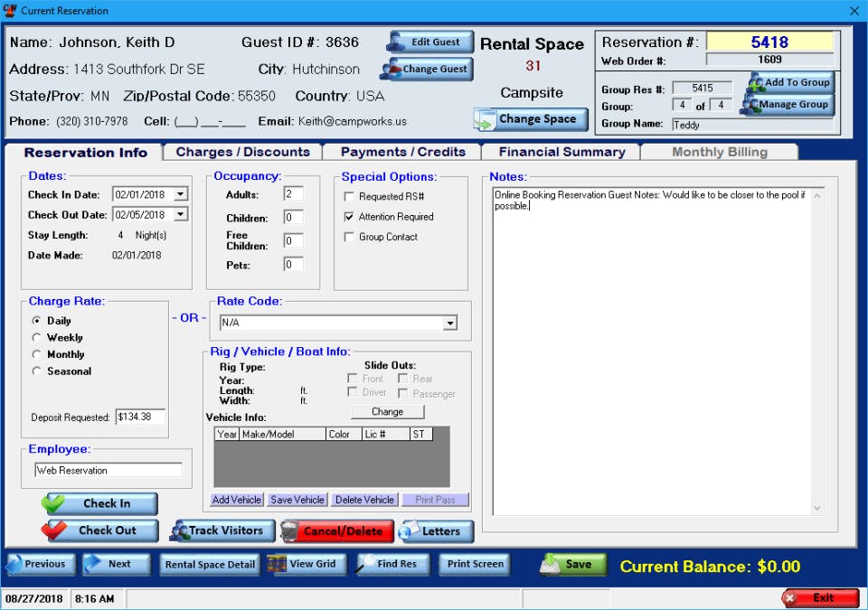Enable the Group Contact checkbox
Image resolution: width=868 pixels, height=610 pixels.
click(x=349, y=237)
